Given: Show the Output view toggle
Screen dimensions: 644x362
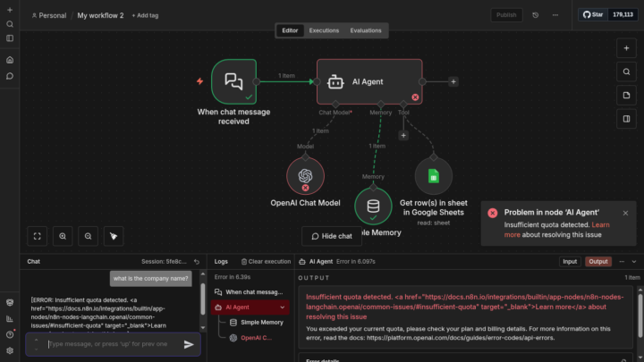Looking at the screenshot, I should click(598, 261).
